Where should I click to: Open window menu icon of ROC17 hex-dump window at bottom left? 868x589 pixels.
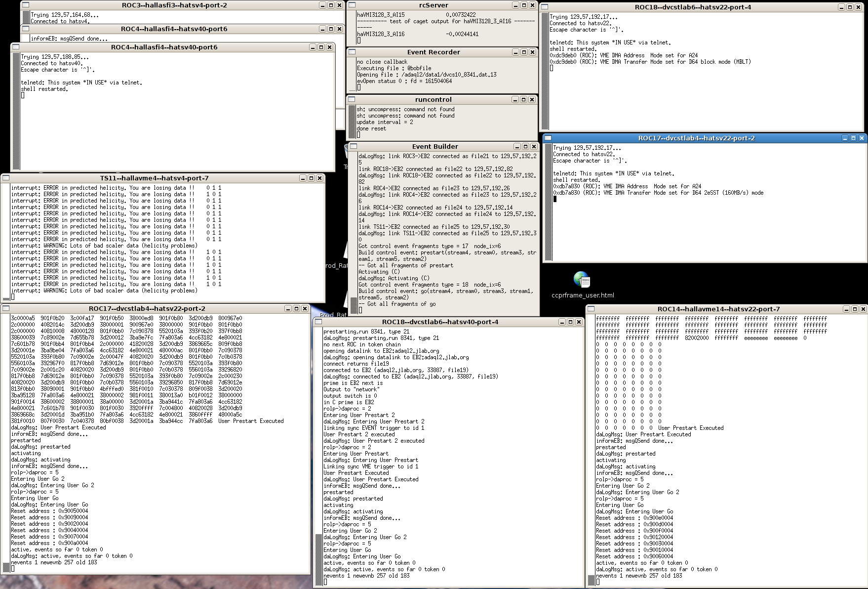coord(6,309)
